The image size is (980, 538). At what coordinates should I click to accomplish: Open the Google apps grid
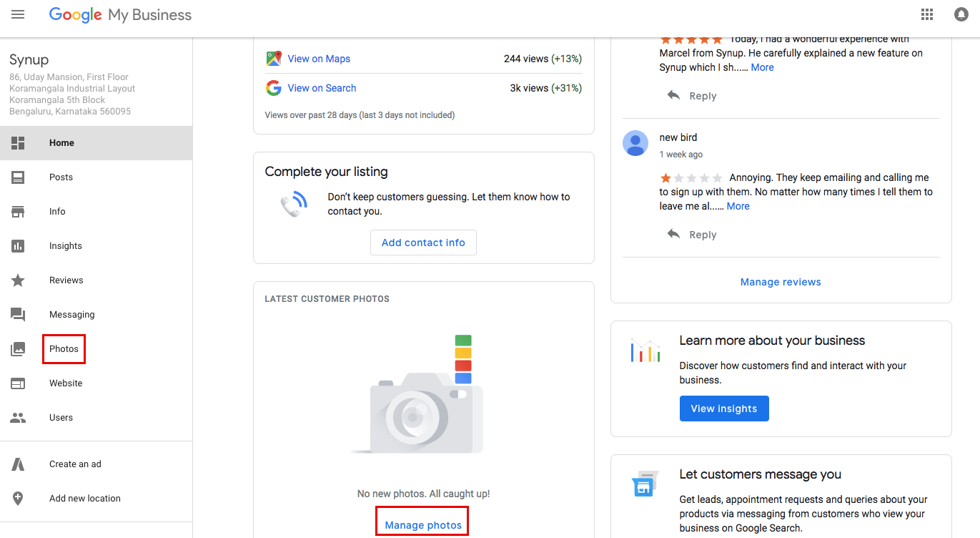[x=927, y=14]
